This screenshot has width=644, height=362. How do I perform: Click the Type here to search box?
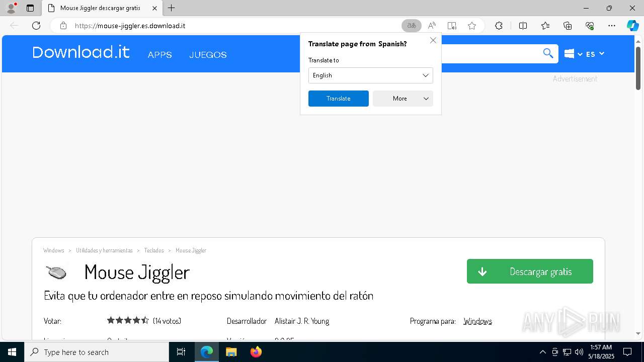97,352
